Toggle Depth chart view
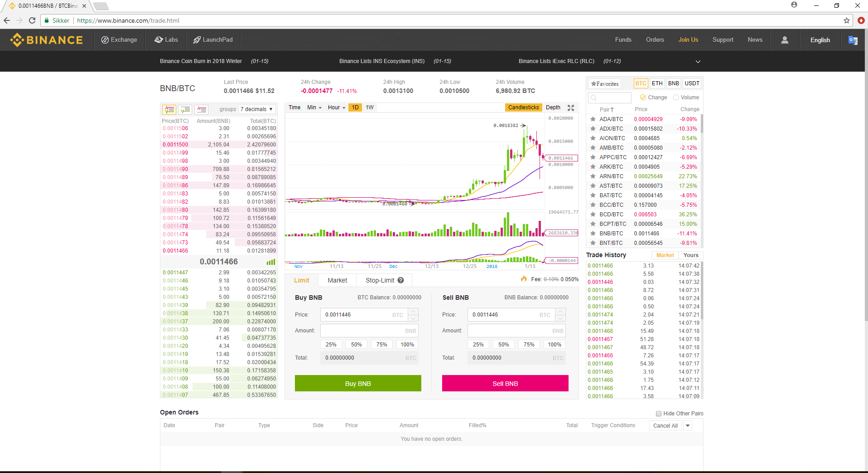The image size is (868, 473). point(553,107)
